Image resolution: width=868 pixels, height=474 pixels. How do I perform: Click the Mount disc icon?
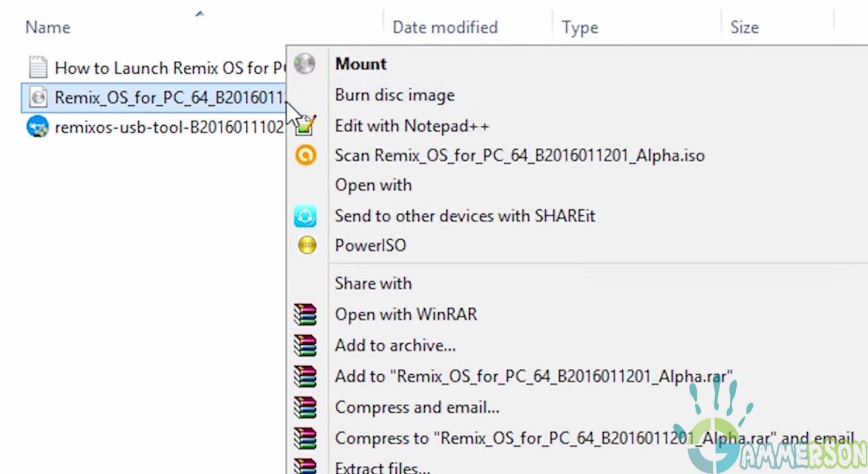point(305,64)
